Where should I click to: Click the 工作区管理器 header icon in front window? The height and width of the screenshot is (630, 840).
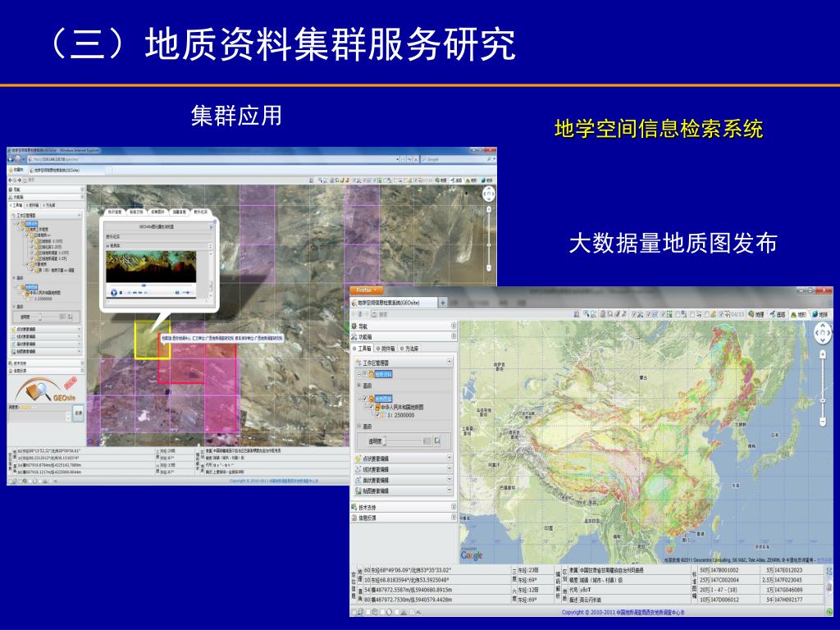pyautogui.click(x=358, y=363)
